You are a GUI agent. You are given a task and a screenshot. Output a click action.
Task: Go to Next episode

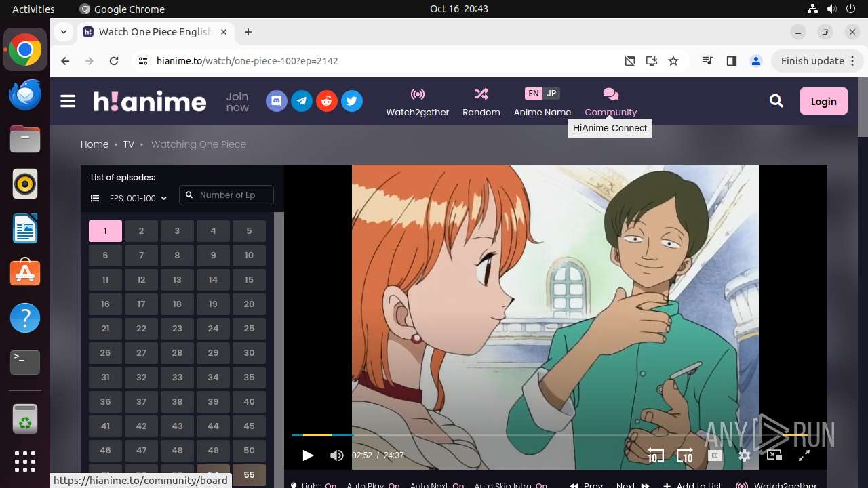pos(633,485)
